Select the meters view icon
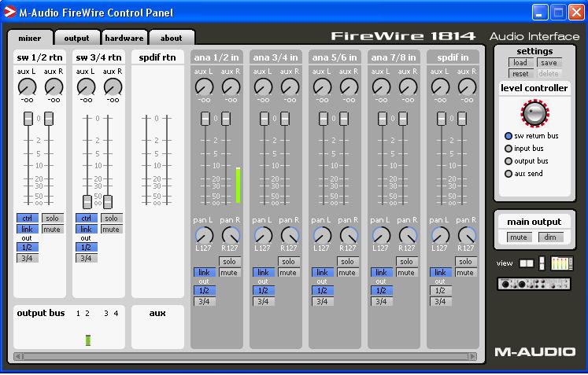Viewport: 588px width, 375px height. [x=561, y=263]
